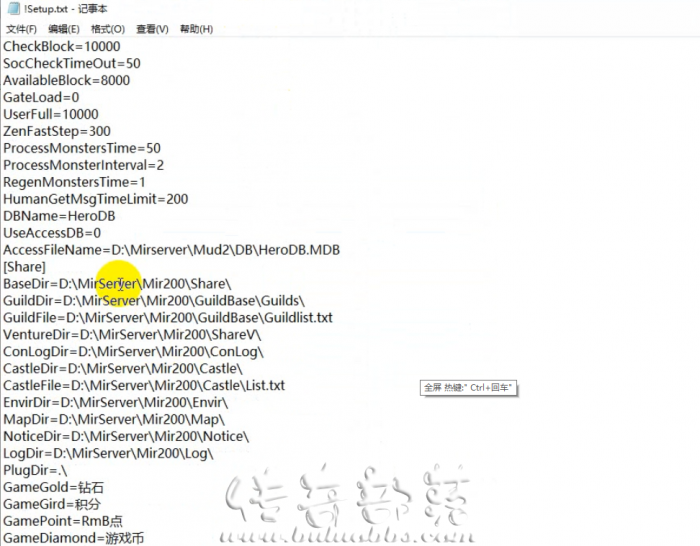The image size is (700, 546).
Task: Open the 帮助(H) menu
Action: (196, 29)
